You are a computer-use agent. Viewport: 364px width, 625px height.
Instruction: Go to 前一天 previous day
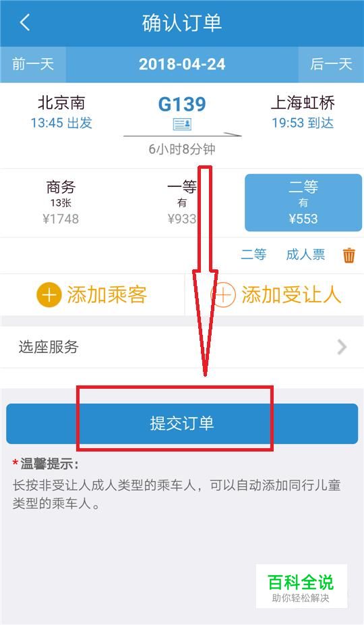coord(33,65)
